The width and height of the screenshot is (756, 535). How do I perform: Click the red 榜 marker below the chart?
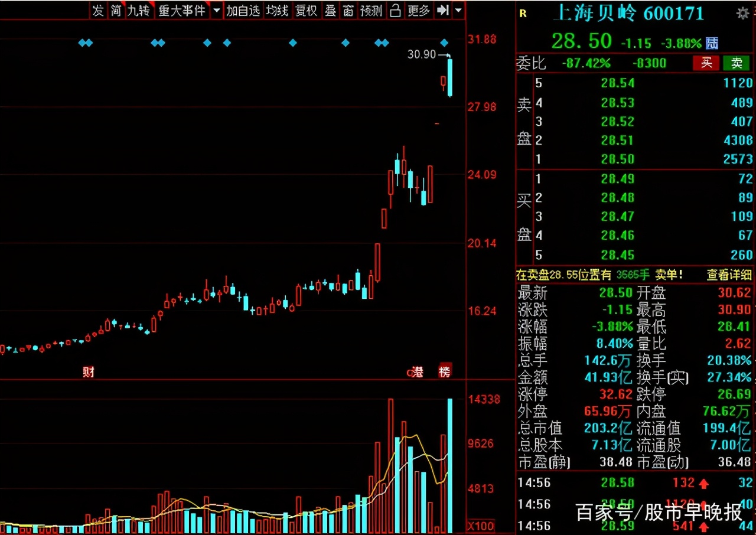(444, 371)
